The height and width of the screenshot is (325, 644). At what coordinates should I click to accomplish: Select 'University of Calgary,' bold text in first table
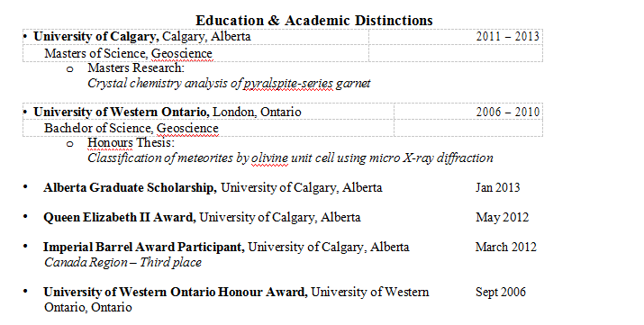[96, 37]
